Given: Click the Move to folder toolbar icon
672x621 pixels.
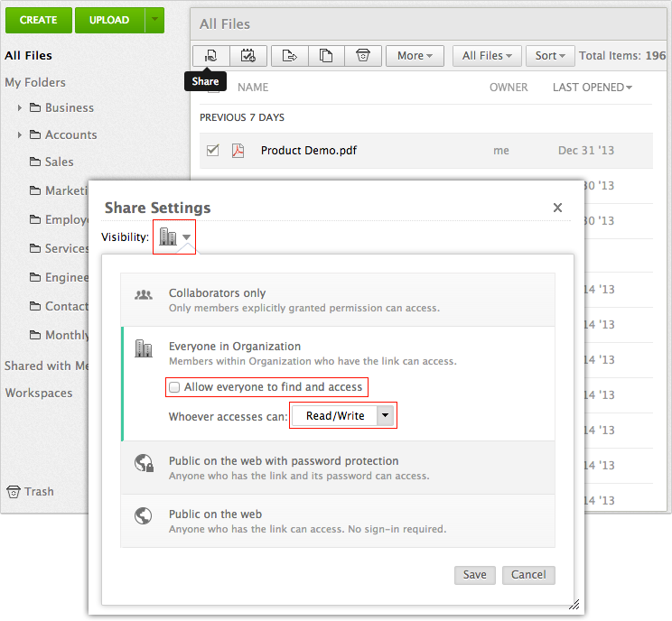Looking at the screenshot, I should (x=290, y=56).
